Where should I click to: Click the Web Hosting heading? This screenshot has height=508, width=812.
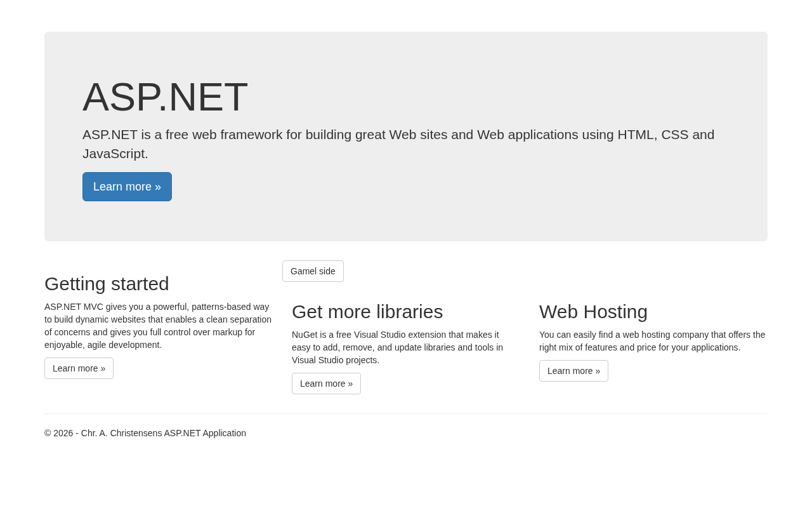(593, 312)
